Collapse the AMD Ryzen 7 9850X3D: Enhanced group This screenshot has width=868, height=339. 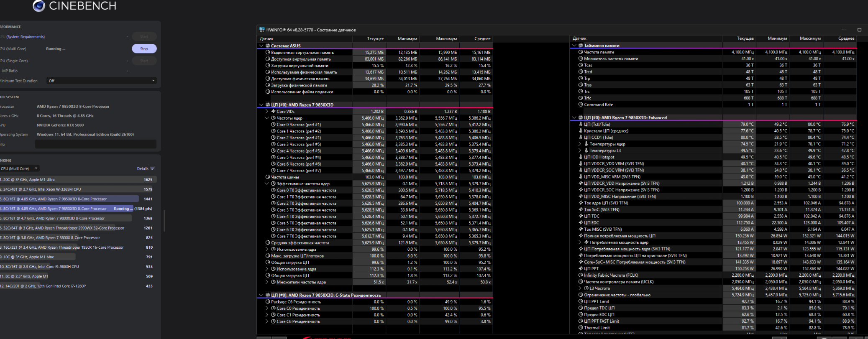pos(574,117)
